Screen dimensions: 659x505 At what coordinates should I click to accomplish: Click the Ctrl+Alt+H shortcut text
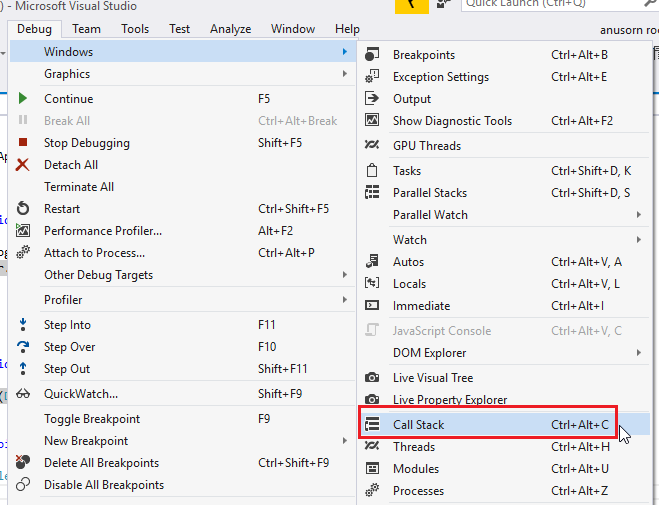point(580,447)
